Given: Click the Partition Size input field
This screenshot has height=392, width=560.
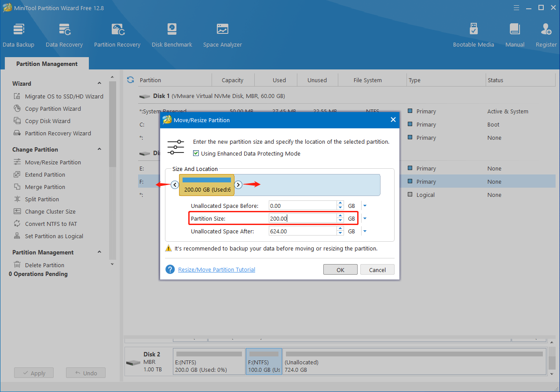Looking at the screenshot, I should click(303, 218).
